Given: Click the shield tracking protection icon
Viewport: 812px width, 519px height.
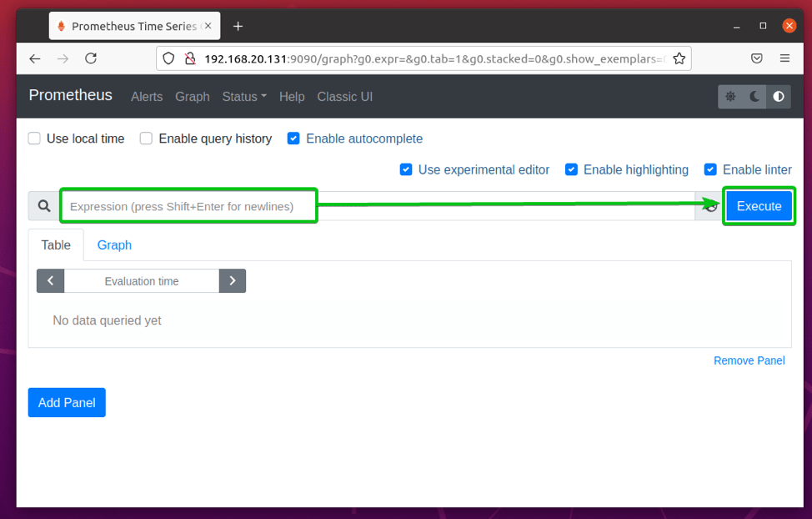Looking at the screenshot, I should point(168,58).
